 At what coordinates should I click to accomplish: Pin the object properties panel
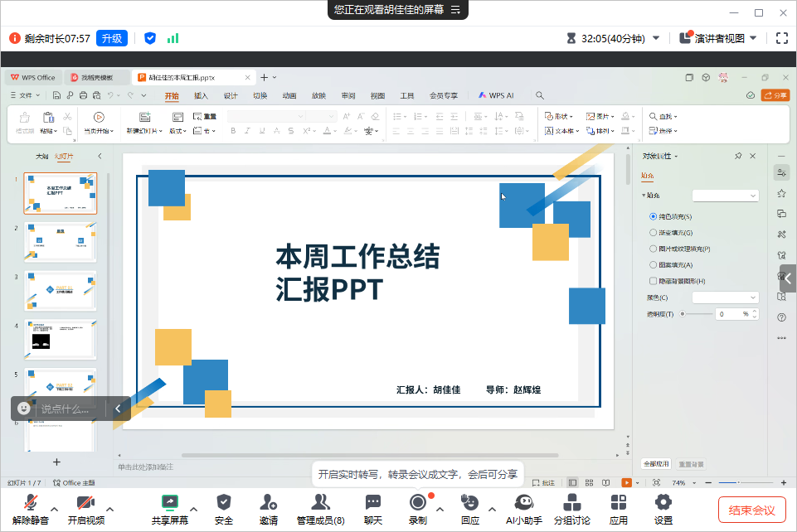[x=738, y=156]
